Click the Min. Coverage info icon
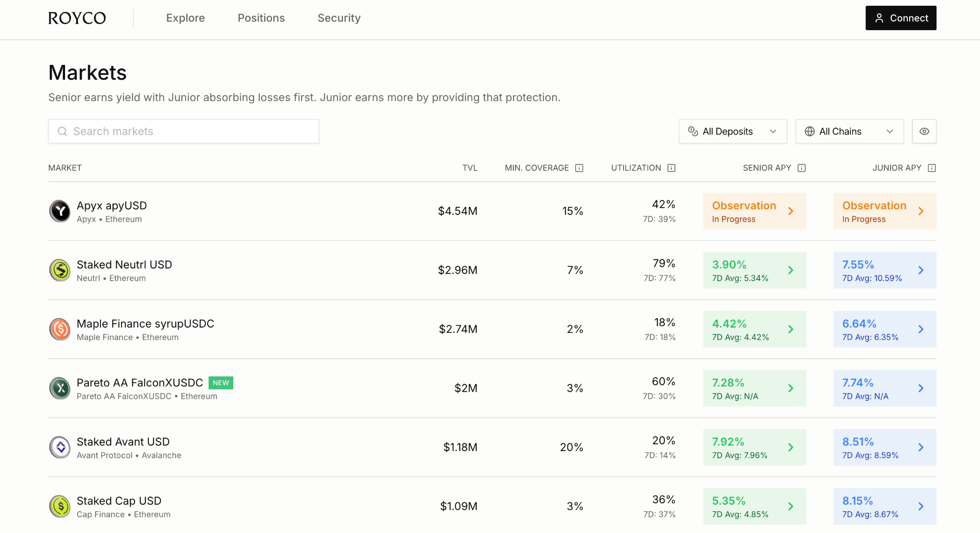This screenshot has height=533, width=980. (579, 168)
